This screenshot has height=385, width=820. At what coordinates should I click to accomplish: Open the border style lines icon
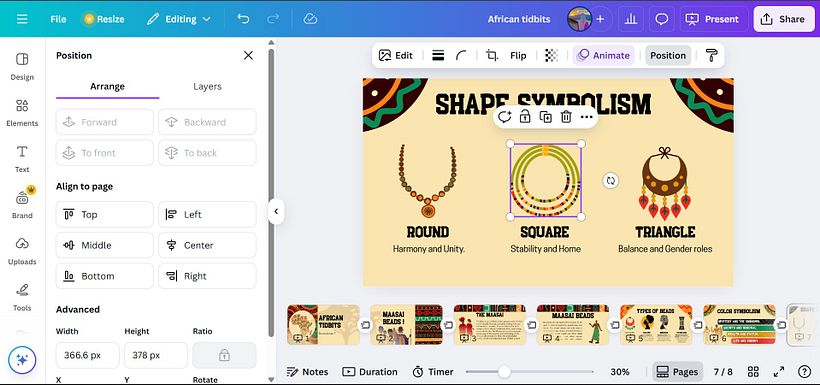click(x=438, y=55)
